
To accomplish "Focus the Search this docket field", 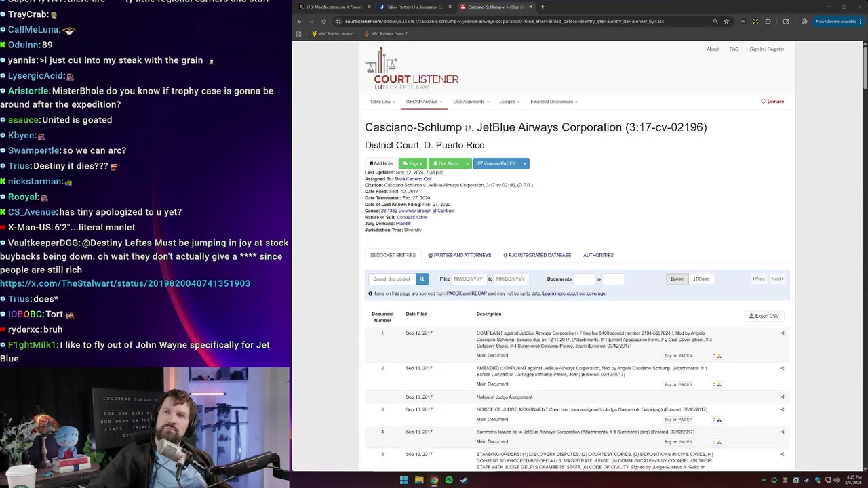I will click(x=392, y=279).
